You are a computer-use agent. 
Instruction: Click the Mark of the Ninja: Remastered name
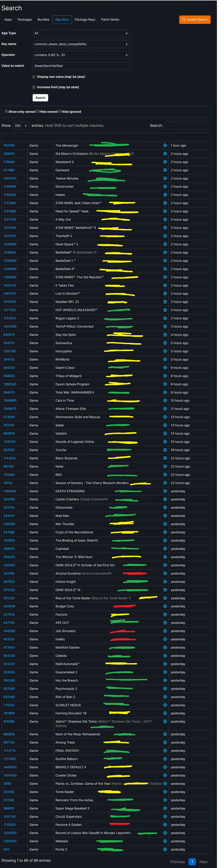coord(78,734)
